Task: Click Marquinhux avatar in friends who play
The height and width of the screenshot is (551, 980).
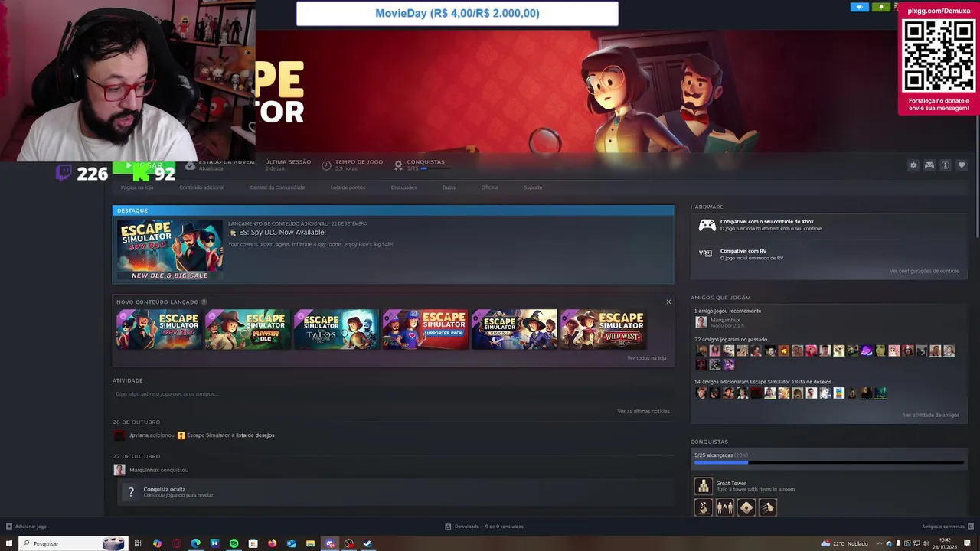Action: point(701,322)
